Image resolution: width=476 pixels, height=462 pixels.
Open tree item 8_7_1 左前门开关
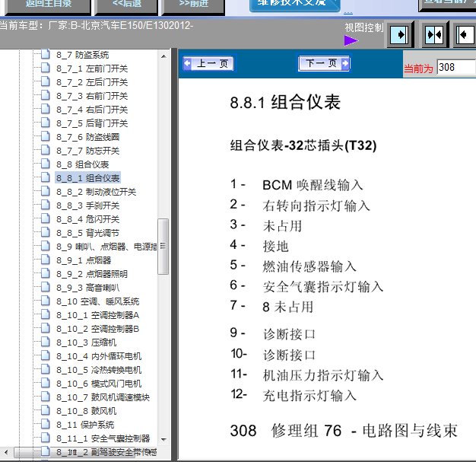pos(92,69)
